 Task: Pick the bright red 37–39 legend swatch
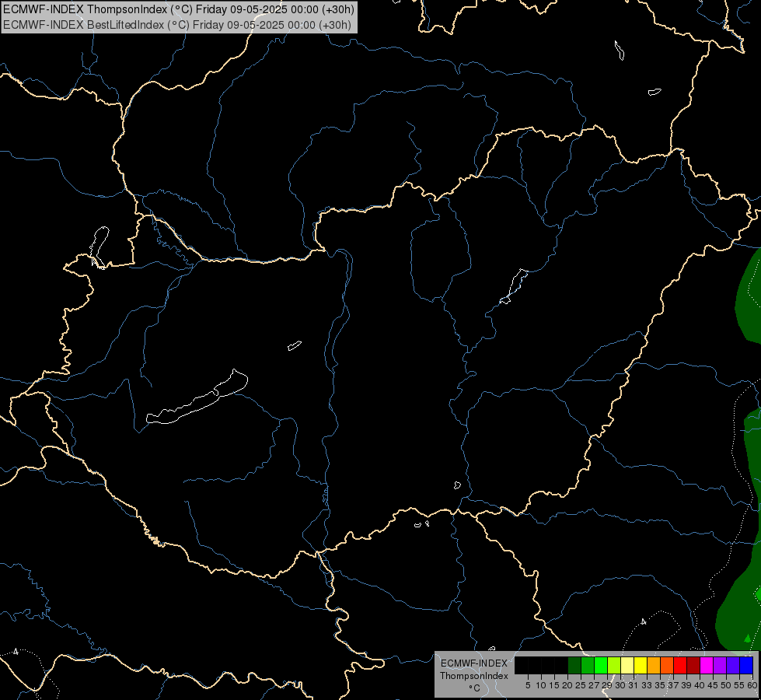[680, 666]
